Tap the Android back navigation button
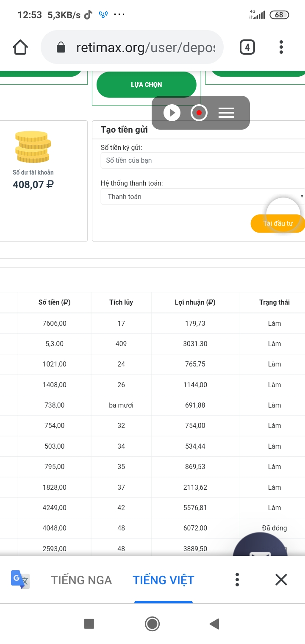Screen dimensions: 305x644 [x=214, y=624]
